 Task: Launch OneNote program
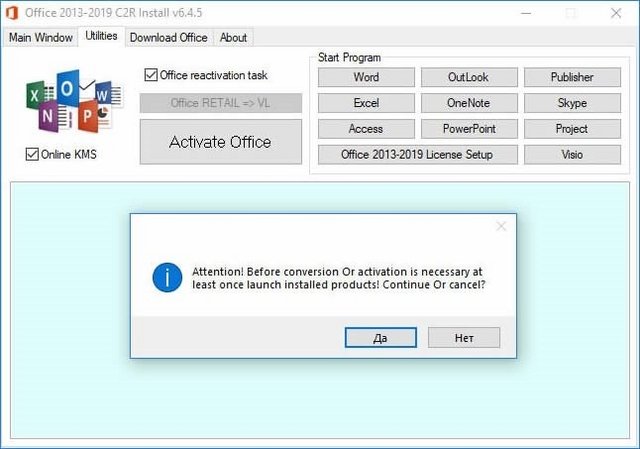[469, 103]
